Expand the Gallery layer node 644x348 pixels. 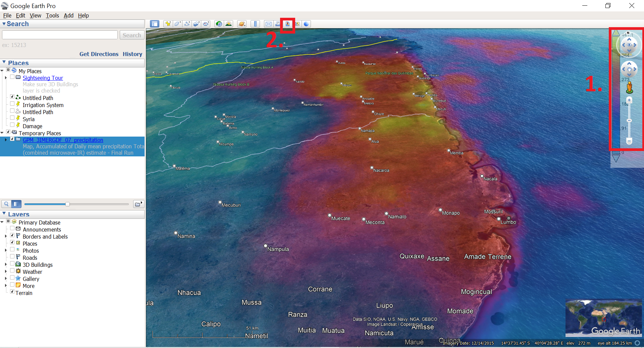[6, 279]
